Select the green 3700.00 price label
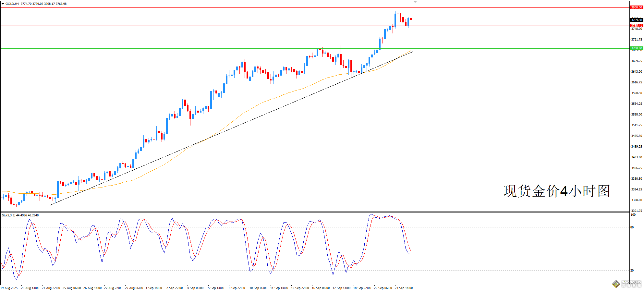This screenshot has height=291, width=644. tap(636, 48)
